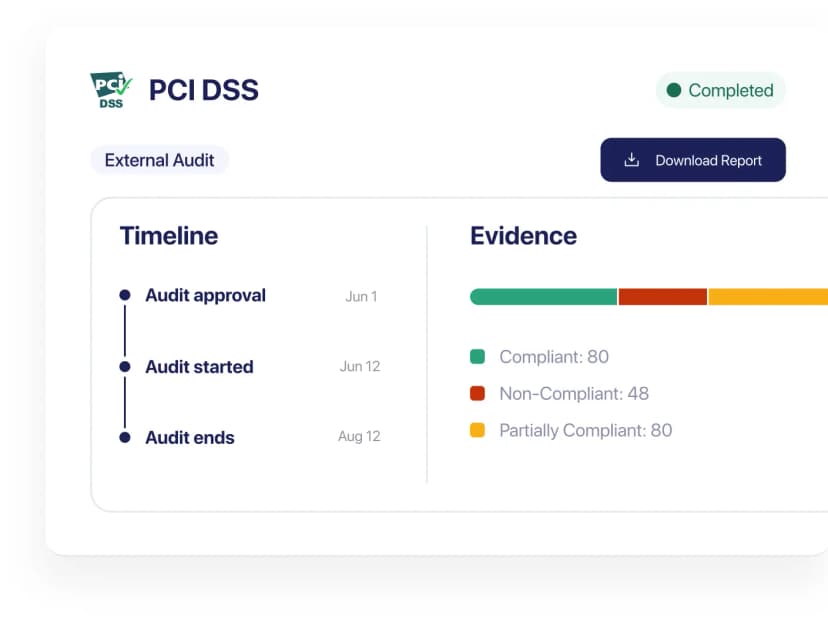Open the Audit started timeline entry
This screenshot has height=621, width=828.
(199, 367)
